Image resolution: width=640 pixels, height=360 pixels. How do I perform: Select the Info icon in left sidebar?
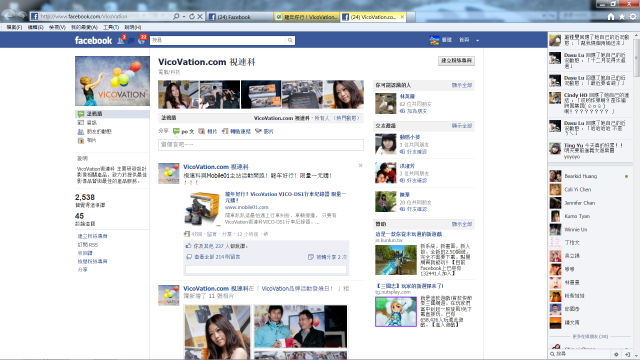click(81, 122)
